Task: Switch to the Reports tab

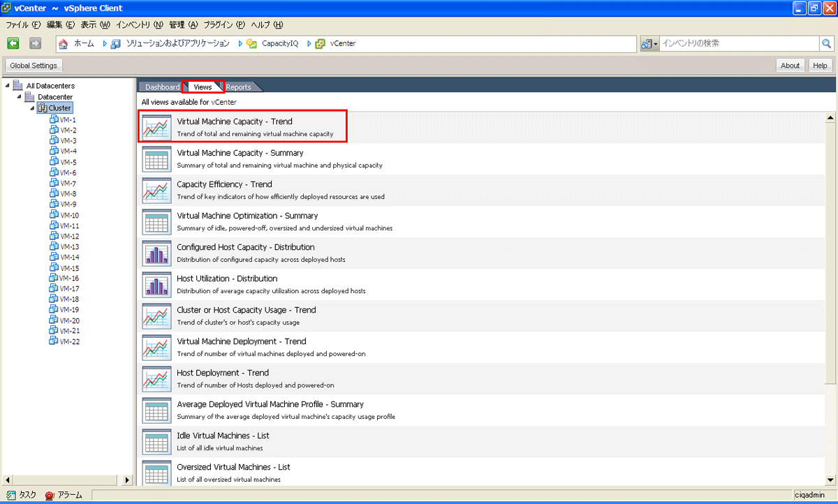Action: [239, 87]
